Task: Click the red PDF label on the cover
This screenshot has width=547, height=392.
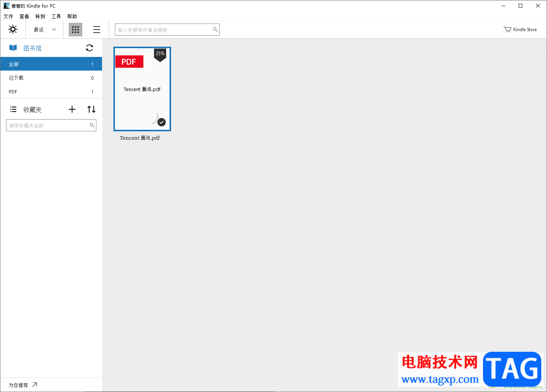Action: (129, 61)
